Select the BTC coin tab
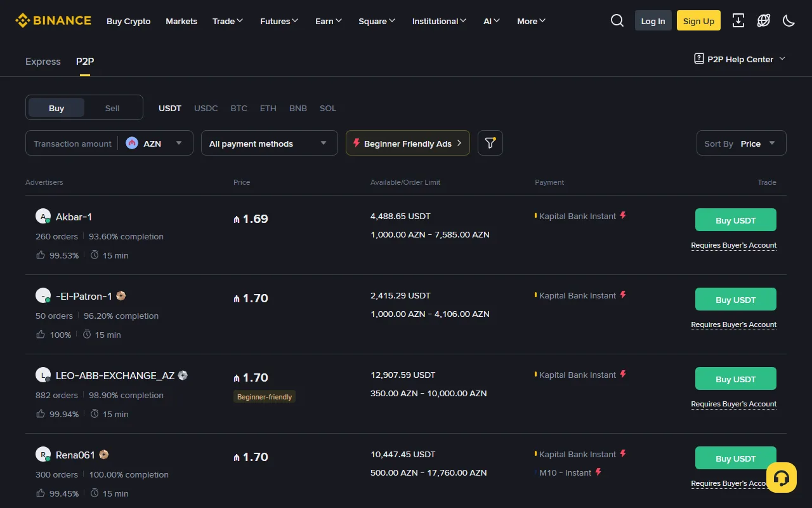This screenshot has width=812, height=508. click(239, 108)
